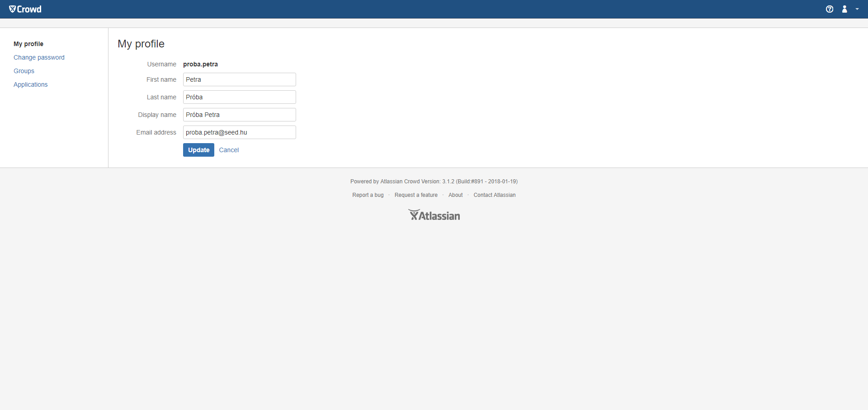The height and width of the screenshot is (410, 868).
Task: Click the Atlassian logo in footer
Action: click(434, 215)
